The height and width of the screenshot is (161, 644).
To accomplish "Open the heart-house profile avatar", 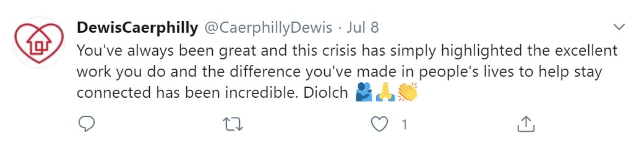I will pos(39,43).
